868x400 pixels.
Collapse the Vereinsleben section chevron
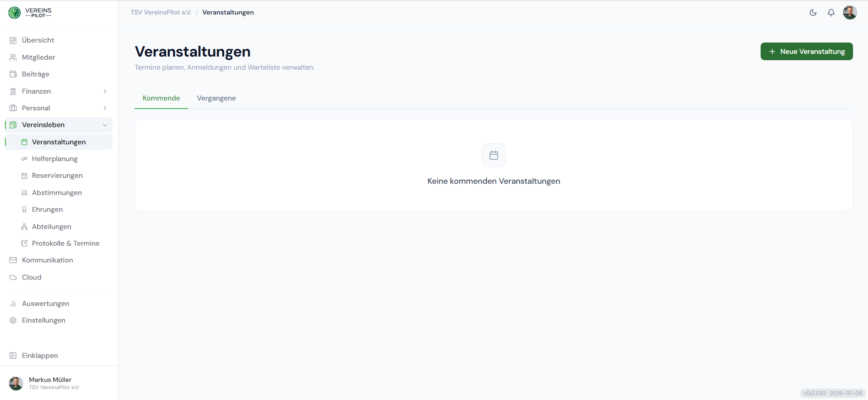pyautogui.click(x=105, y=125)
